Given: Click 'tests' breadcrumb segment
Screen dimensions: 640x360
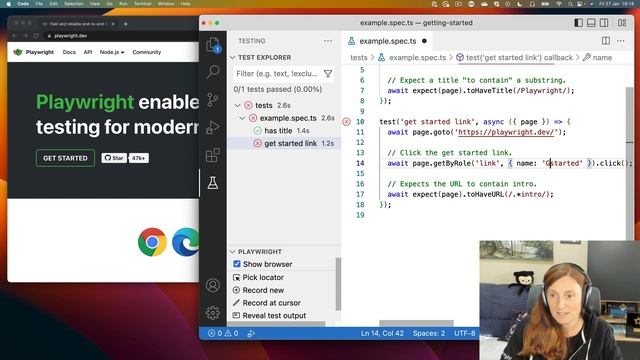Looking at the screenshot, I should [x=359, y=58].
